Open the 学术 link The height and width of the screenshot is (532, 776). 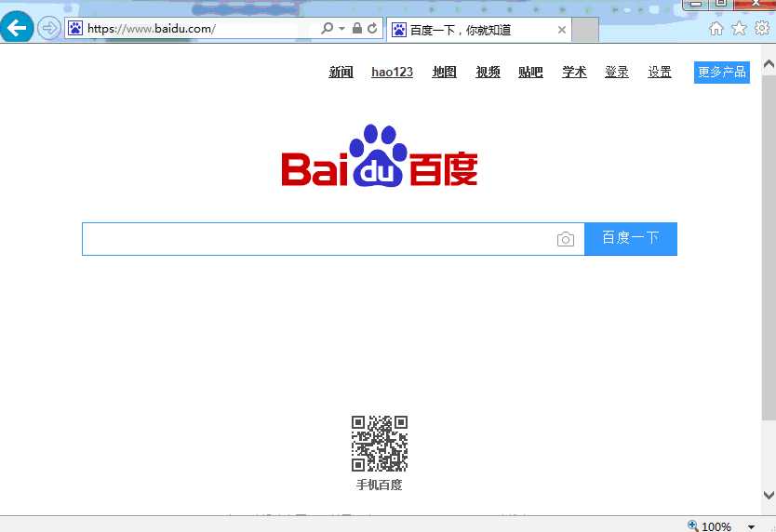(x=574, y=73)
